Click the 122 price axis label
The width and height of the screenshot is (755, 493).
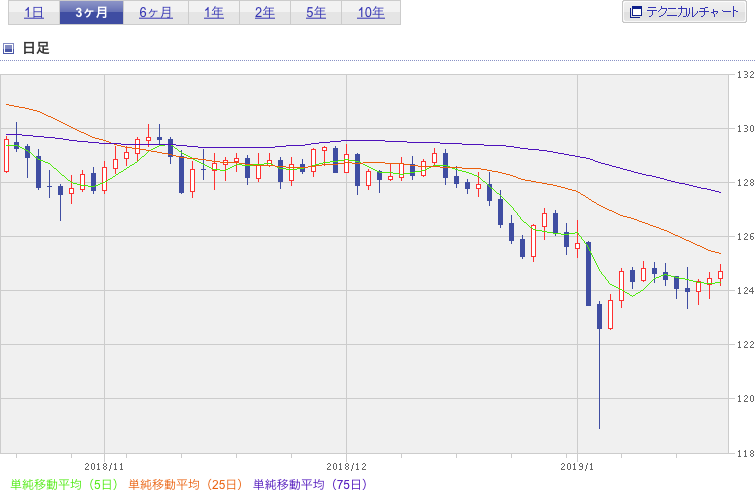click(x=746, y=344)
